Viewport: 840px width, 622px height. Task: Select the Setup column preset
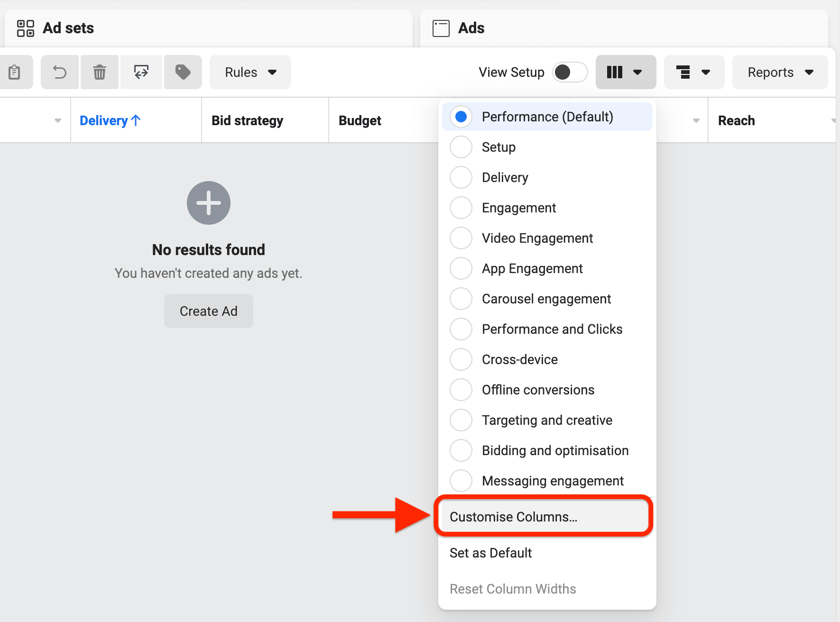[547, 147]
